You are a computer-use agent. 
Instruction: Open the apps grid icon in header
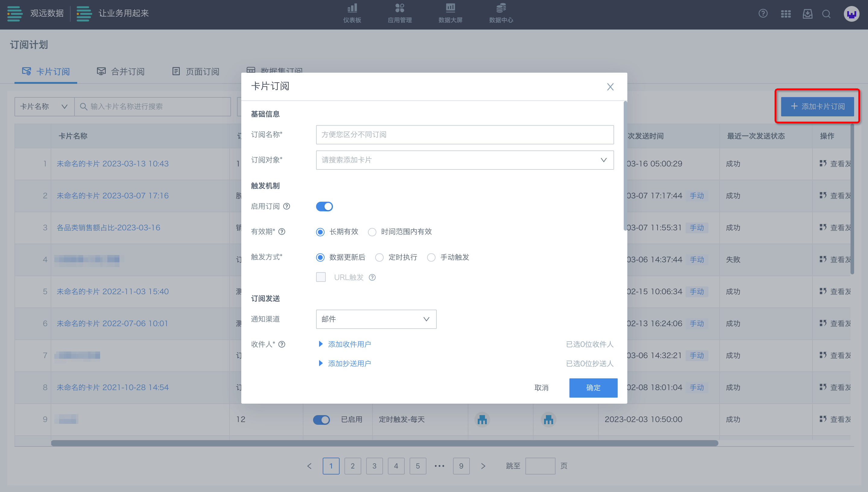[x=786, y=14]
